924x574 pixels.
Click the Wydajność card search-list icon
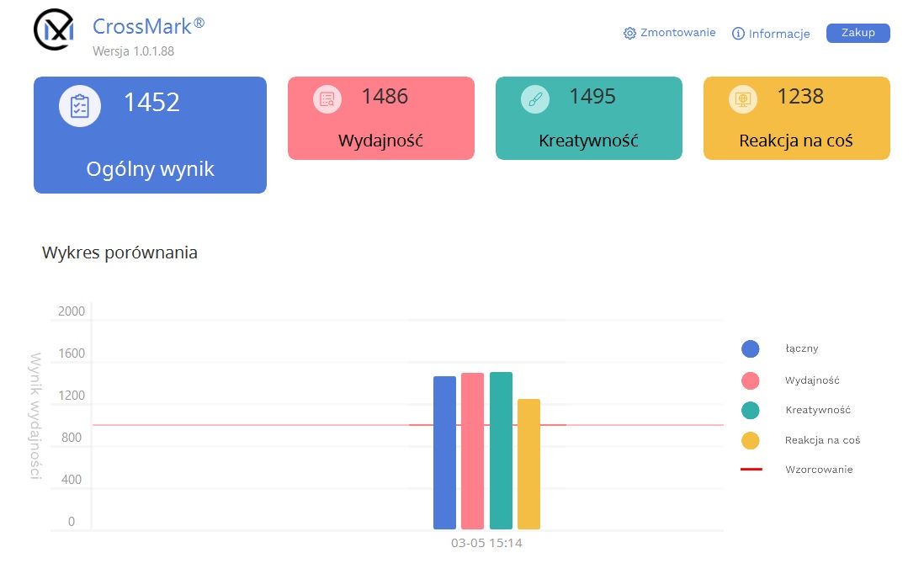(327, 99)
